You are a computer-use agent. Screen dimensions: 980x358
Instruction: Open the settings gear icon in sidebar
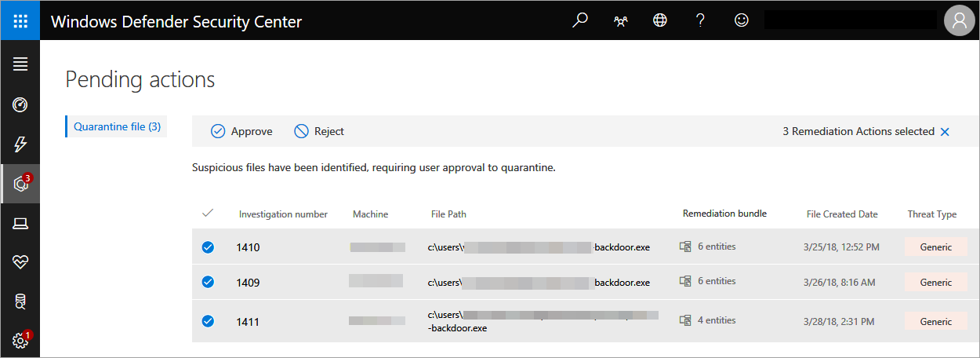tap(20, 341)
